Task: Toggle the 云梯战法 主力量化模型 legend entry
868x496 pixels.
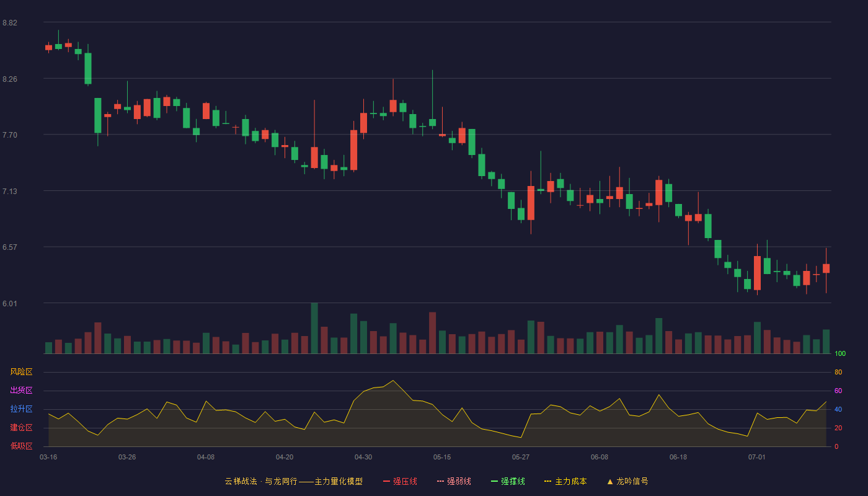Action: point(293,481)
